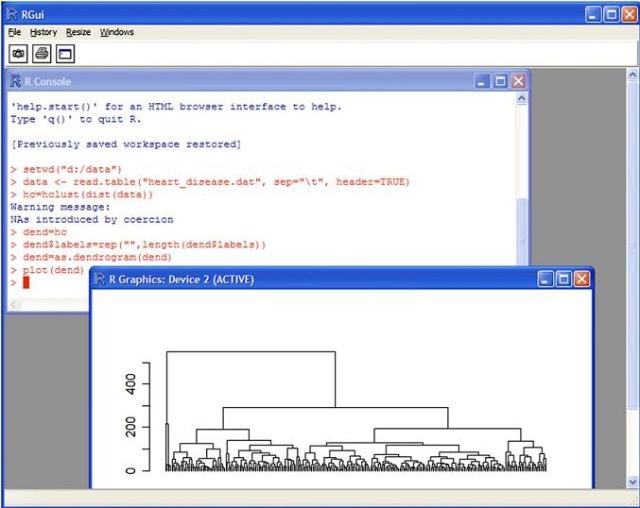Click the 'Type q() to quit R.' line
640x508 pixels.
click(x=76, y=120)
